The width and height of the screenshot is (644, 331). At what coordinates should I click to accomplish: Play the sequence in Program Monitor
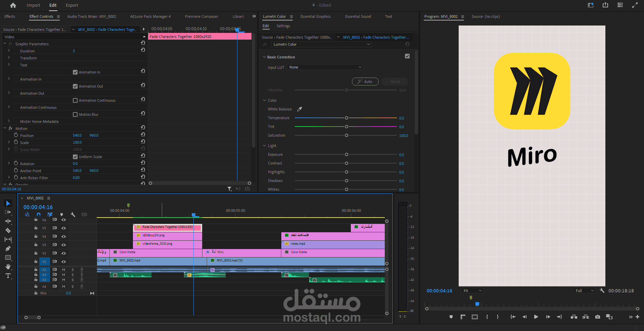(536, 317)
